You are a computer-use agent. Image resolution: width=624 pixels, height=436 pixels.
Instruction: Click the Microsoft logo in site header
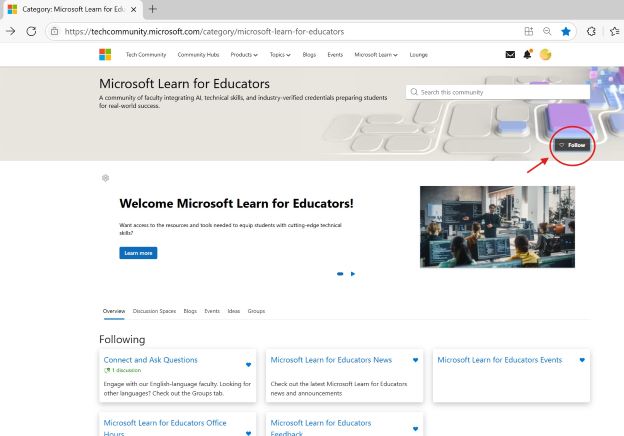click(x=105, y=54)
